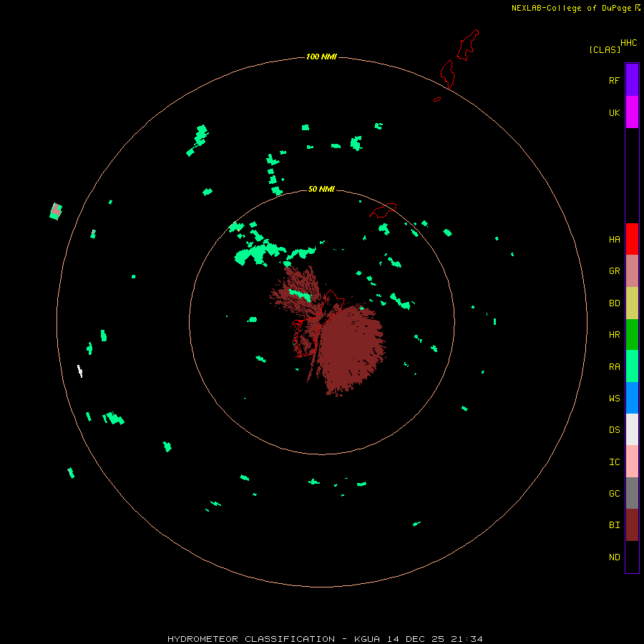644x644 pixels.
Task: Click the "RA" legend label
Action: (x=615, y=367)
